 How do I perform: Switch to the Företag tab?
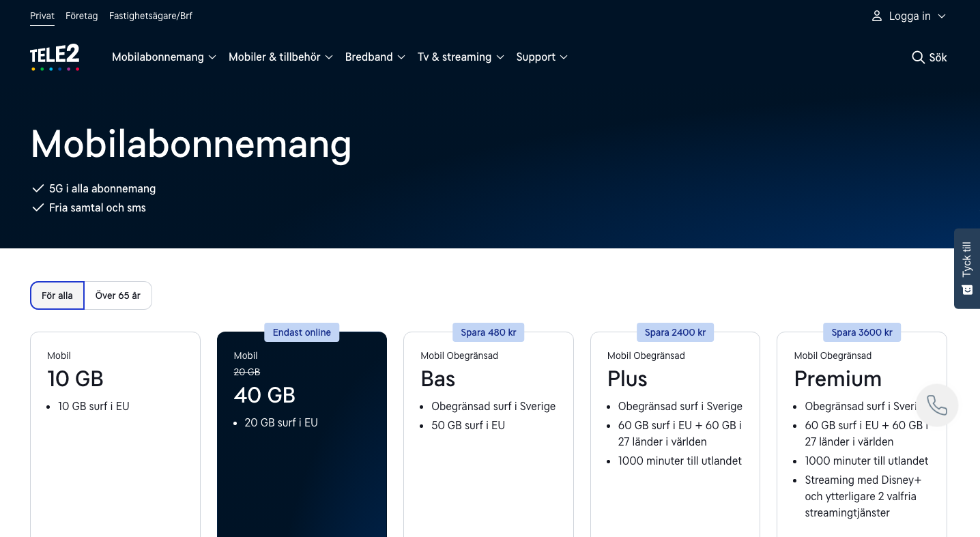pyautogui.click(x=82, y=16)
